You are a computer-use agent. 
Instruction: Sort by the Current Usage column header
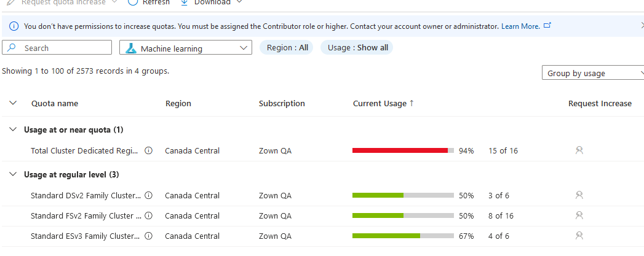click(384, 104)
